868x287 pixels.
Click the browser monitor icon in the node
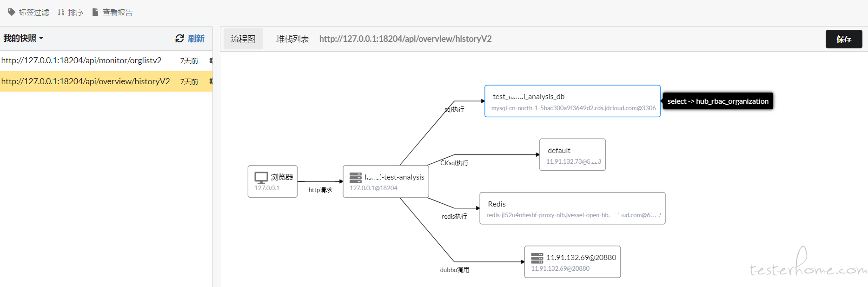point(261,178)
